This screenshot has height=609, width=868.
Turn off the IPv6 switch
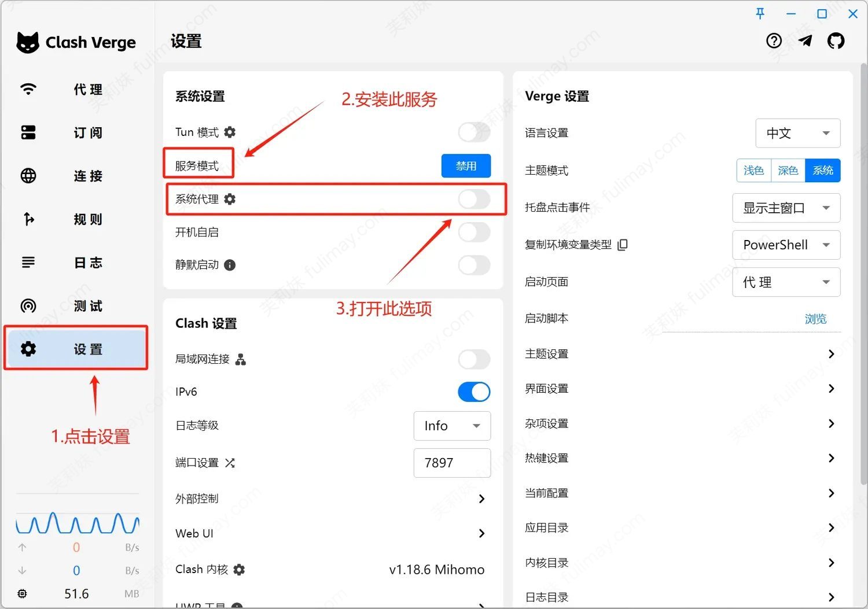pyautogui.click(x=474, y=392)
